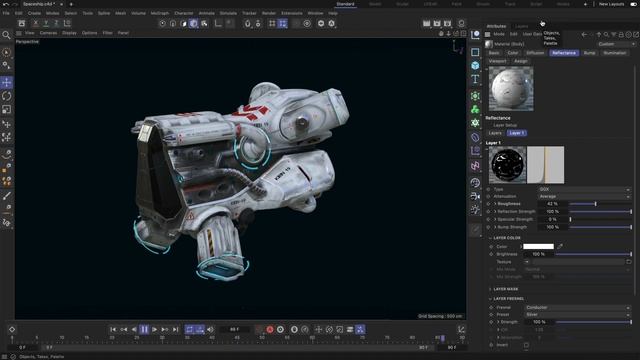Click the record active objects button
640x360 pixels.
270,329
